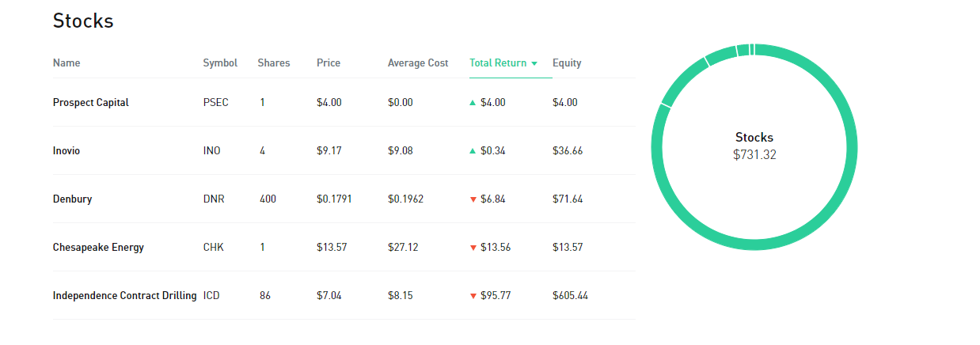
Task: Click the red down arrow for Chesapeake Energy
Action: (x=473, y=248)
